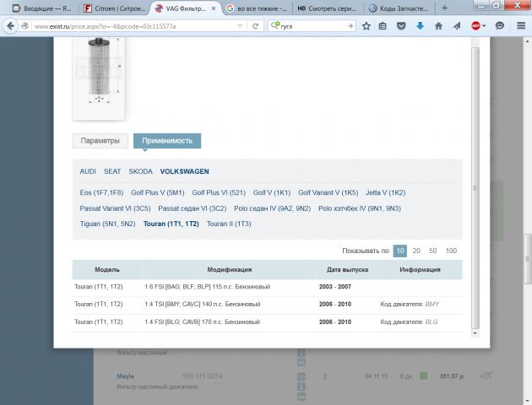Reload the page with the refresh icon
The image size is (532, 405).
256,26
